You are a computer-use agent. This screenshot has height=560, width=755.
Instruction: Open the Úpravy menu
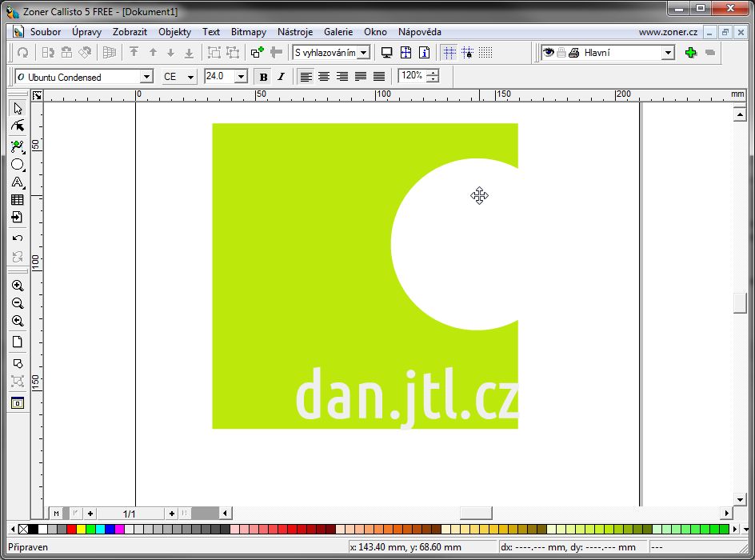86,32
